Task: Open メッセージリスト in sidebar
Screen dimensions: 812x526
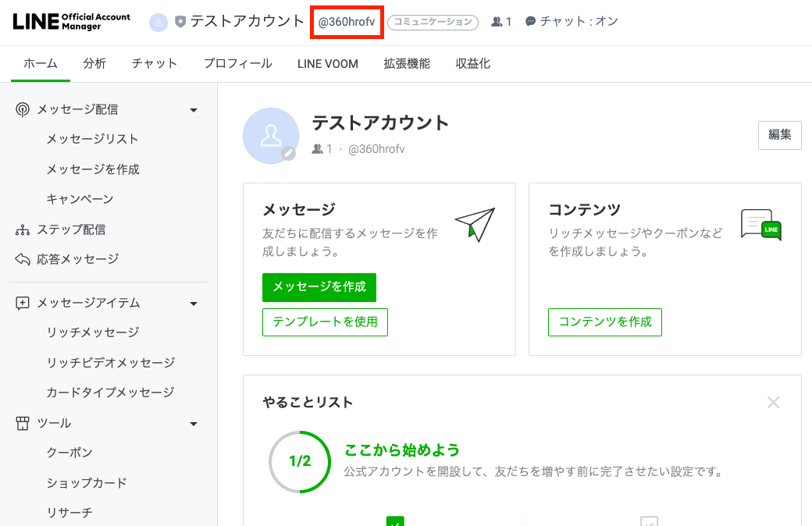Action: coord(93,139)
